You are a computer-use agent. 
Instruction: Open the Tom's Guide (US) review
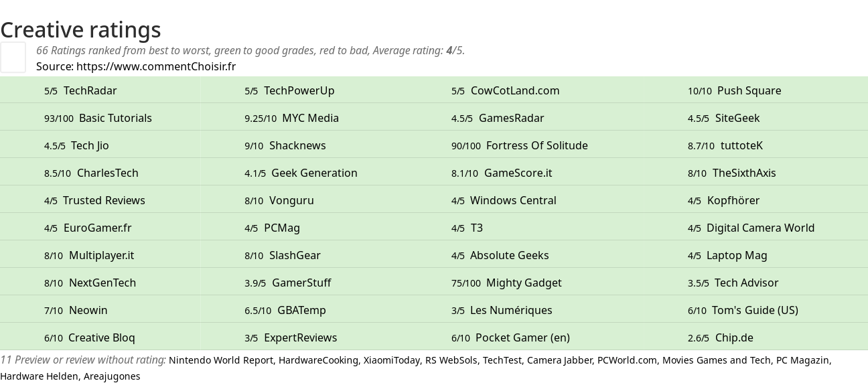(755, 310)
